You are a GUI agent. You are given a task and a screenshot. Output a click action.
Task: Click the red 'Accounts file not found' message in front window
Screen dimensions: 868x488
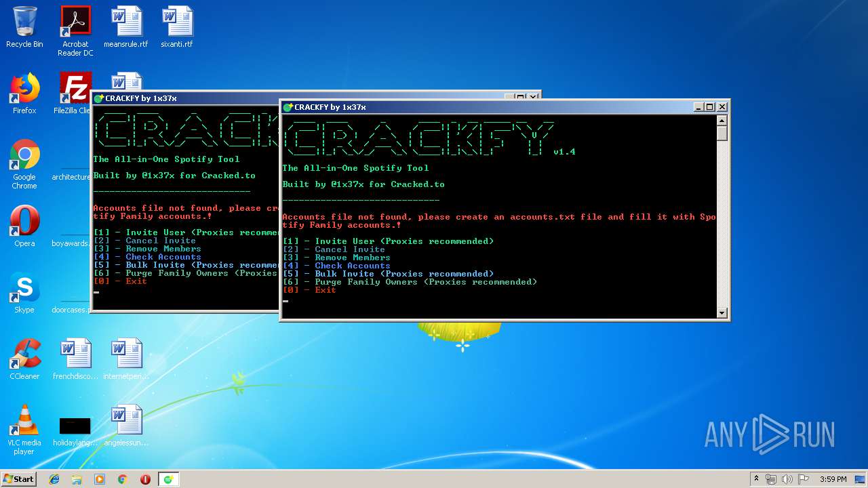[x=499, y=221]
